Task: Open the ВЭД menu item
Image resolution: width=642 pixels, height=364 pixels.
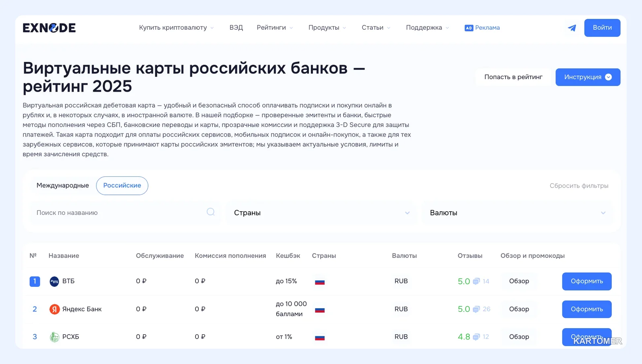Action: pos(236,28)
